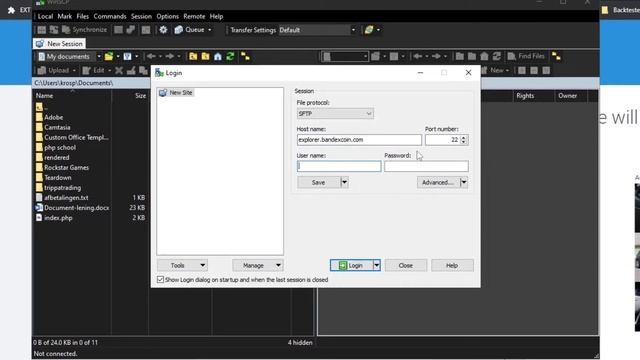The image size is (640, 360).
Task: Open the Save button dropdown arrow
Action: 344,182
